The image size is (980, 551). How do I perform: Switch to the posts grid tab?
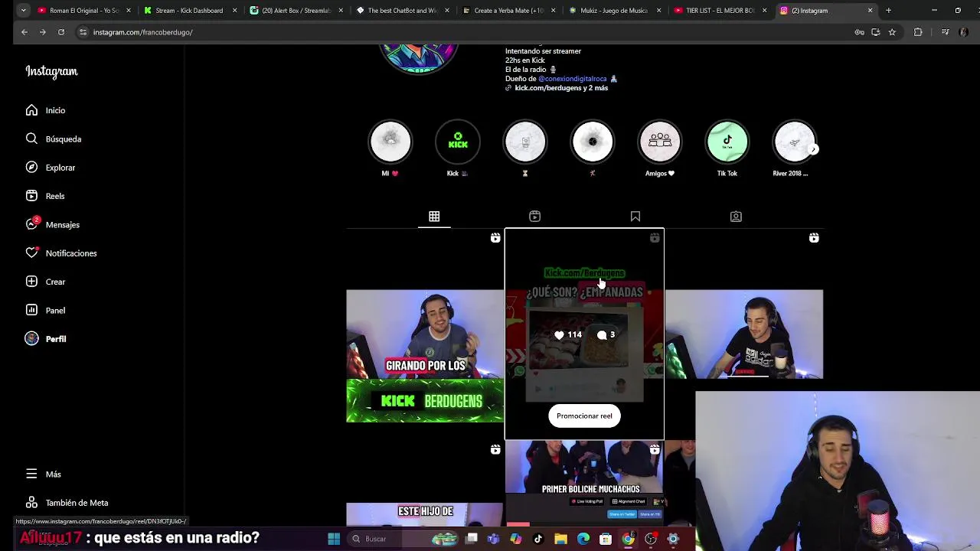click(434, 217)
